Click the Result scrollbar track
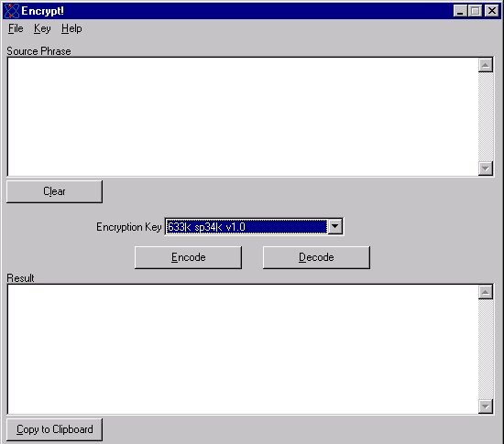Screen dimensions: 504x444 point(486,350)
